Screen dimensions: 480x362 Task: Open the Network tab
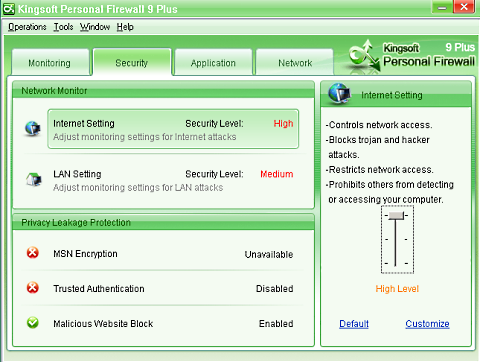(x=295, y=62)
